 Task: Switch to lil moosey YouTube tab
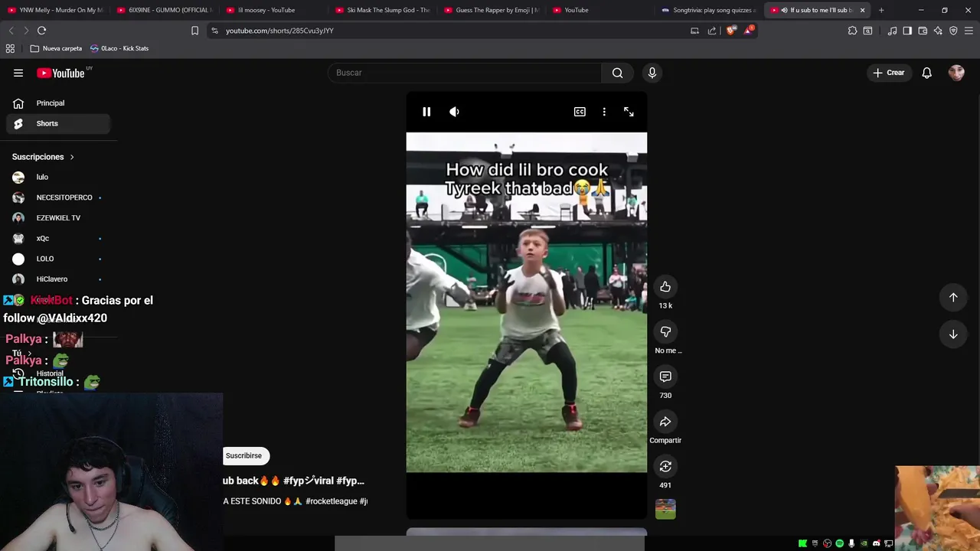[x=273, y=10]
